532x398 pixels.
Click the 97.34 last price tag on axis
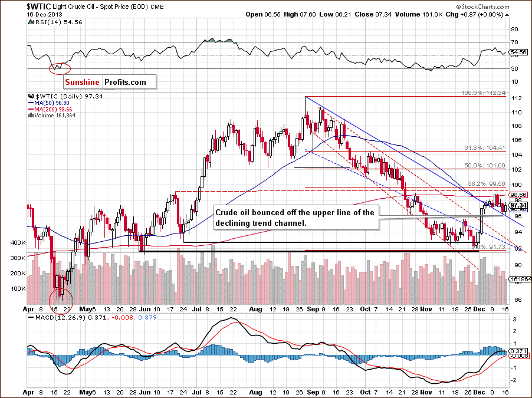point(518,205)
